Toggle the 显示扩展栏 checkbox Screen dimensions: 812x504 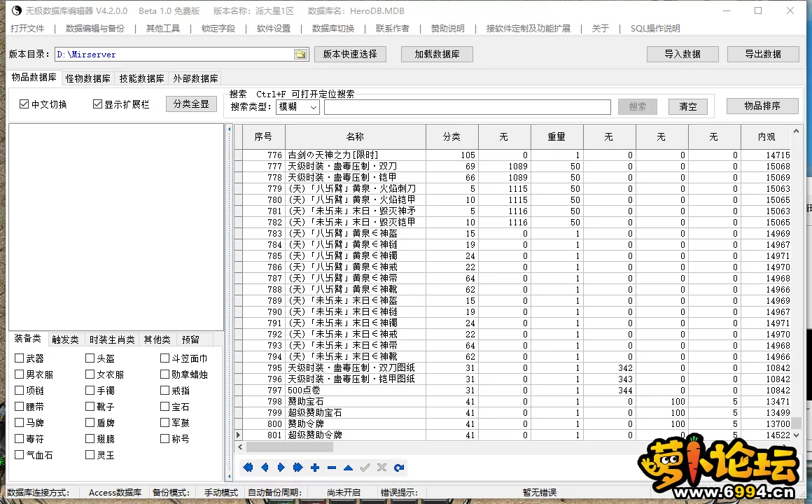pos(97,104)
